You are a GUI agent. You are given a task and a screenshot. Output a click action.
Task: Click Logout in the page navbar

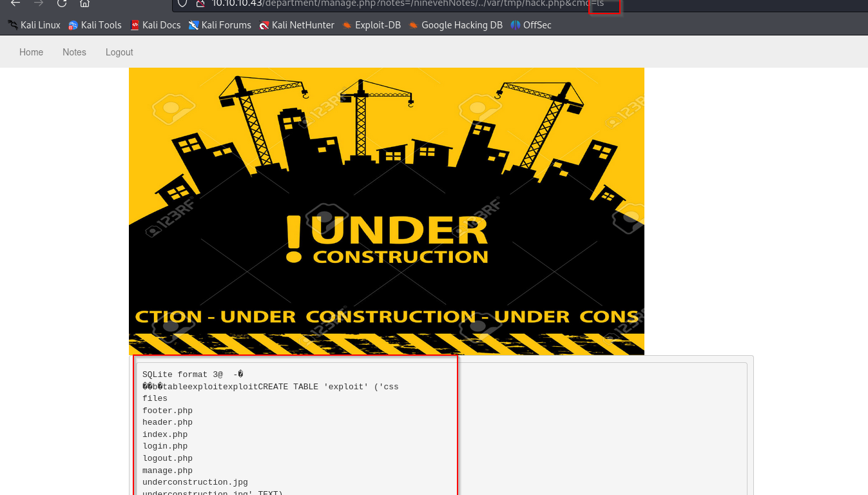119,52
